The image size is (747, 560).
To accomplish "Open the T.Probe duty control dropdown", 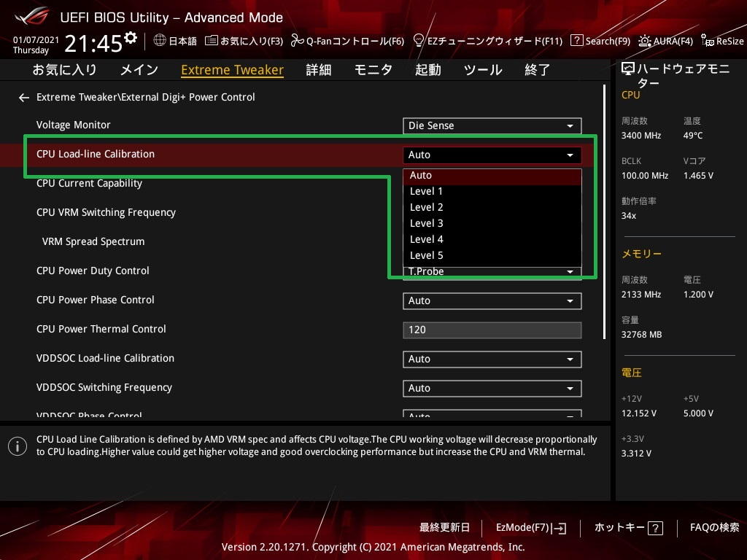I will (492, 273).
